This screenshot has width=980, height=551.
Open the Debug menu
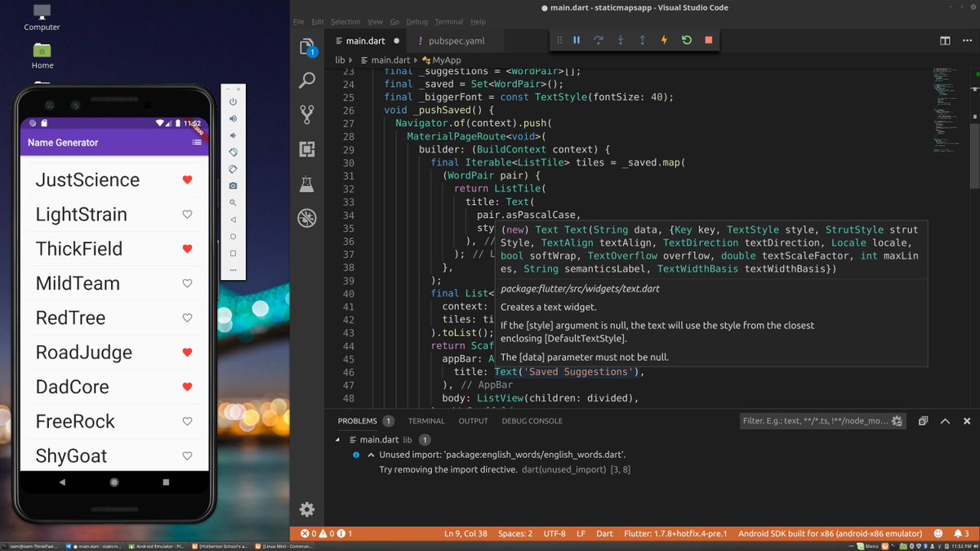[x=416, y=21]
